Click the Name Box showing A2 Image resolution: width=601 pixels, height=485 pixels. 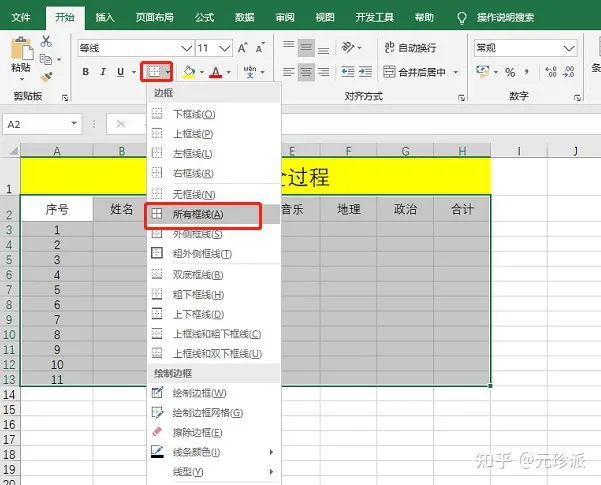pyautogui.click(x=42, y=124)
